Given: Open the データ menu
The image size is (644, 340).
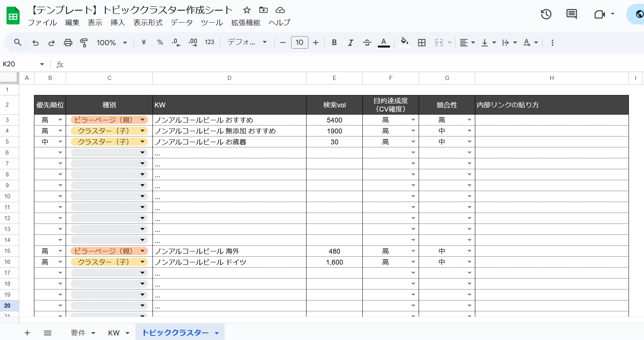Looking at the screenshot, I should (182, 23).
